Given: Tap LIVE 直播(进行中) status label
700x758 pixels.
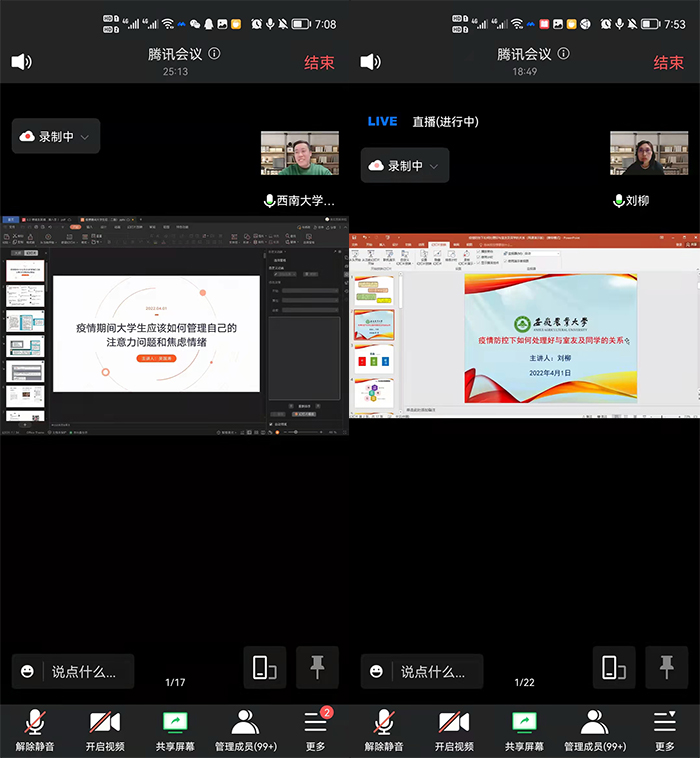Looking at the screenshot, I should (x=423, y=121).
